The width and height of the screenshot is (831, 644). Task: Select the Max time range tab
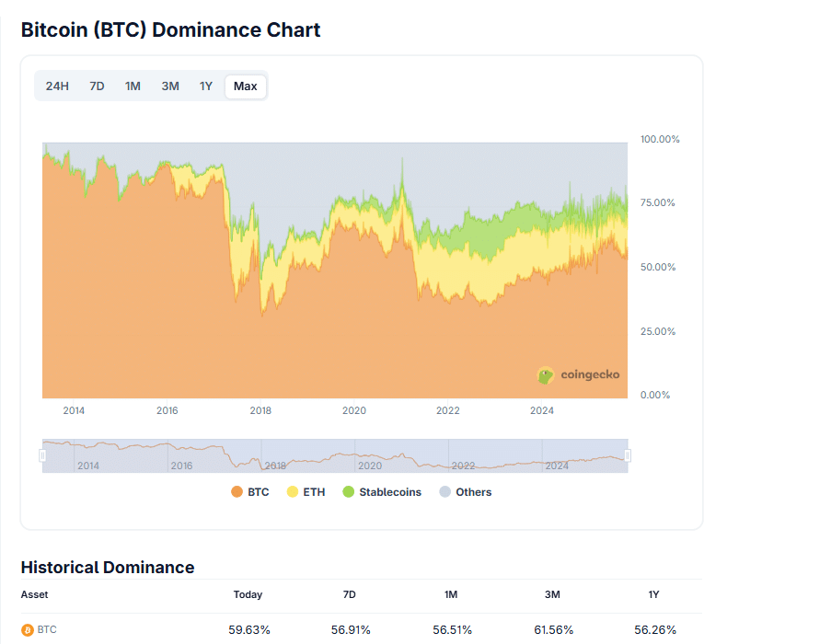246,86
